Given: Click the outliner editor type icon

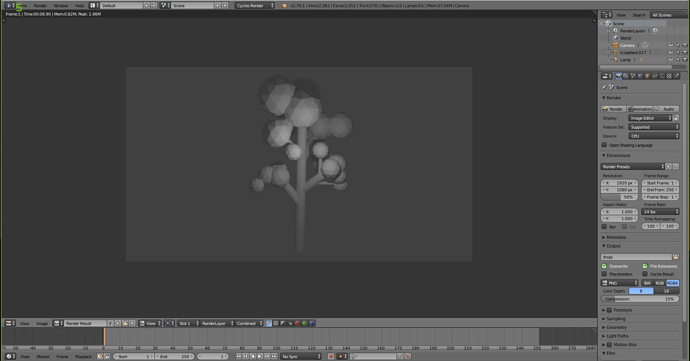Looking at the screenshot, I should 607,15.
